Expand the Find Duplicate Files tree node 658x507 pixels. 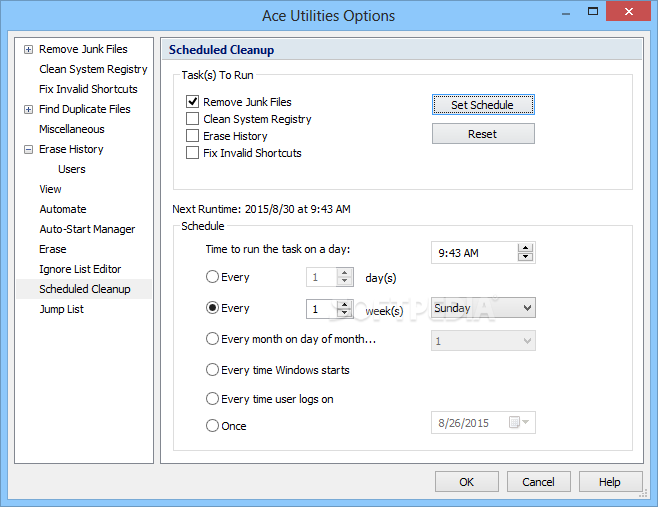28,110
